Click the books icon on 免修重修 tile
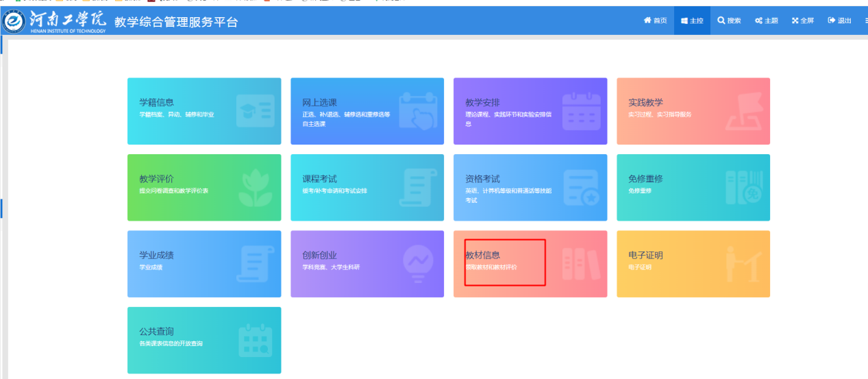868x379 pixels. (x=744, y=188)
